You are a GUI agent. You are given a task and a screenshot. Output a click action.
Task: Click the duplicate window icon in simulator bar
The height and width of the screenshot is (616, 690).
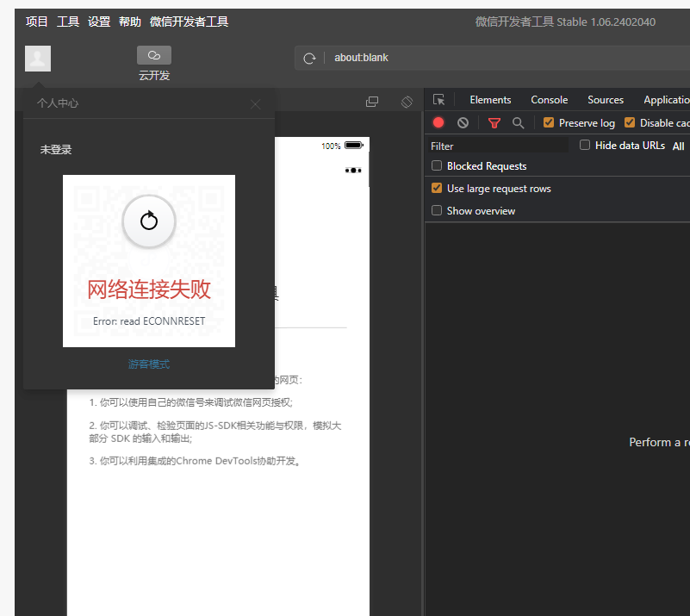[372, 102]
